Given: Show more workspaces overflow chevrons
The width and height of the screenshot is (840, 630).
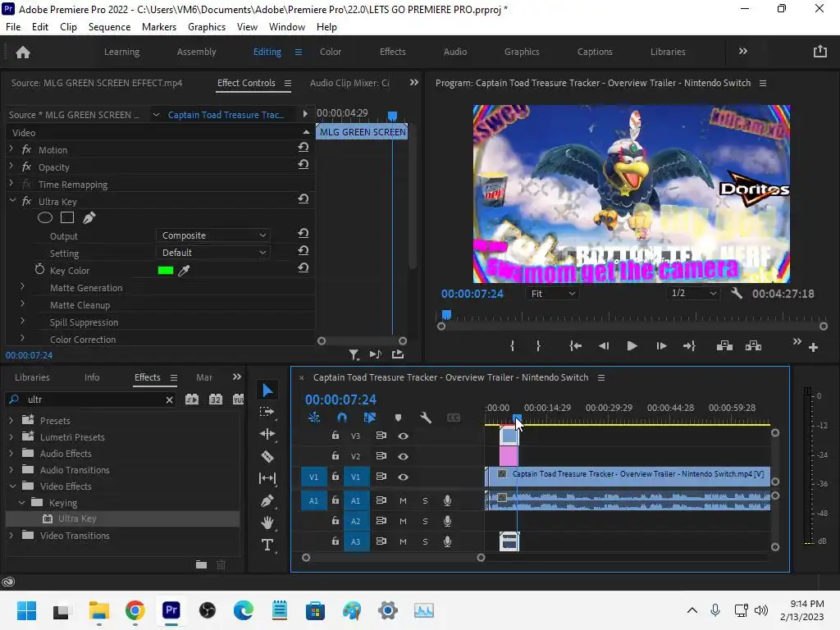Looking at the screenshot, I should click(x=743, y=52).
